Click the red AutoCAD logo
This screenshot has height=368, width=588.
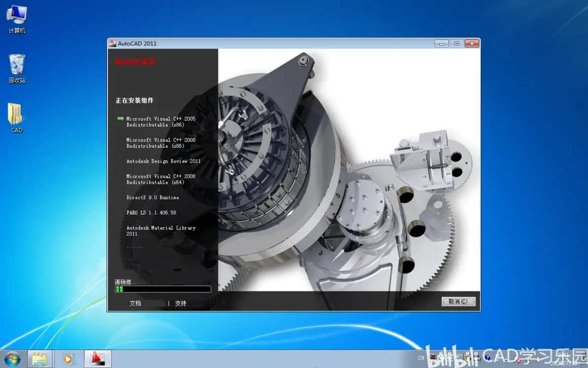pyautogui.click(x=135, y=61)
